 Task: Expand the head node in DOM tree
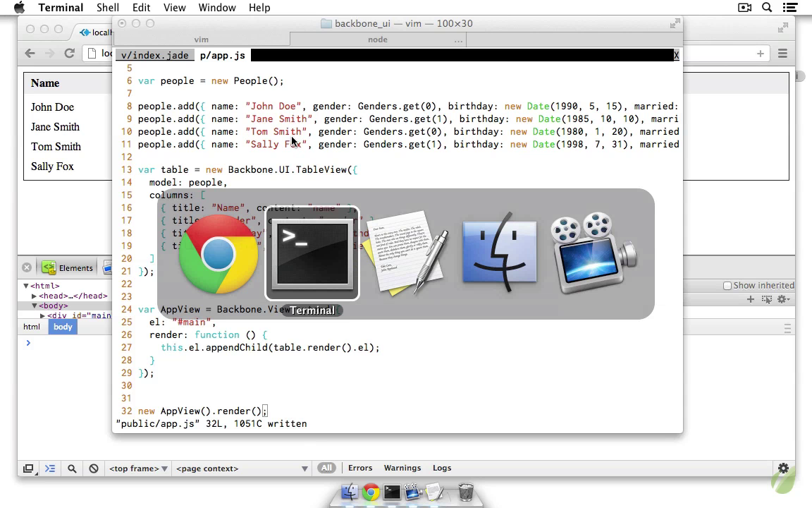35,296
